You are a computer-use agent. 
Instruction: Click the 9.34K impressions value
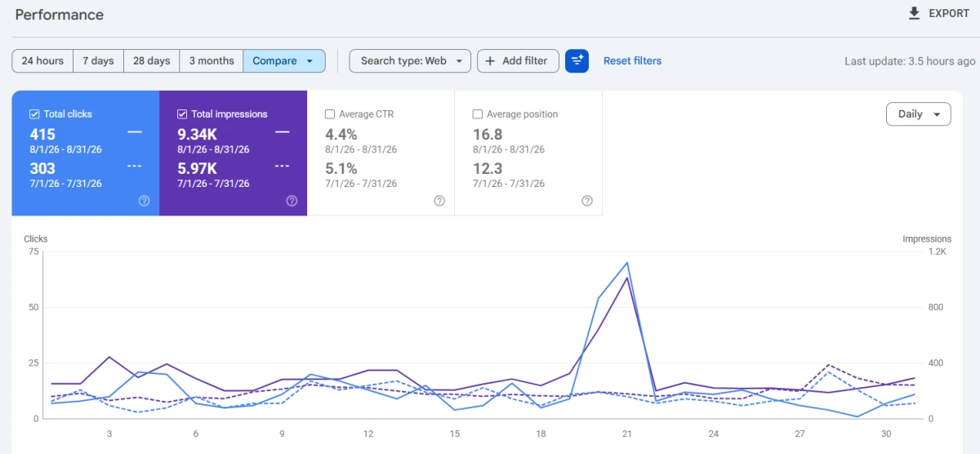[197, 134]
